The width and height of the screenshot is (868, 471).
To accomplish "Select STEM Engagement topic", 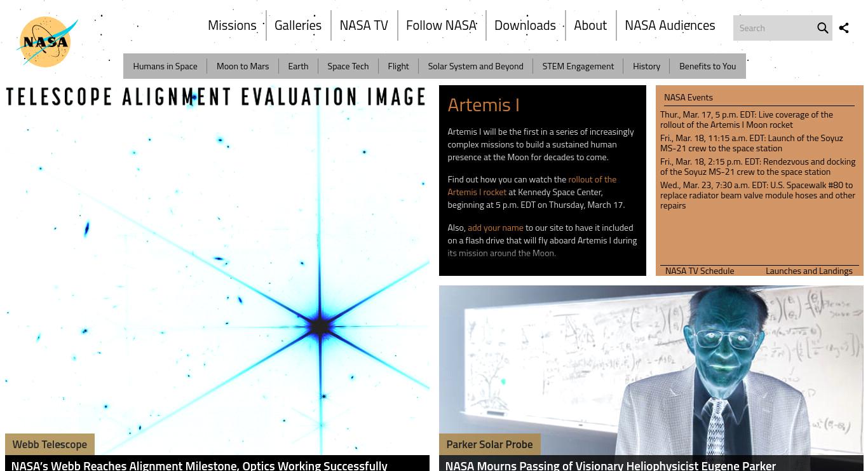I will [x=578, y=66].
